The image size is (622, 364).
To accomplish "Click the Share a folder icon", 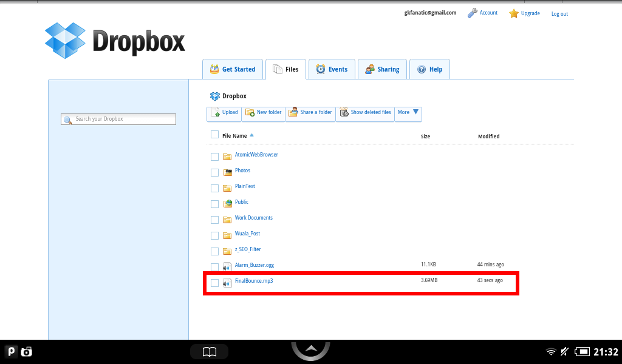I will (293, 112).
